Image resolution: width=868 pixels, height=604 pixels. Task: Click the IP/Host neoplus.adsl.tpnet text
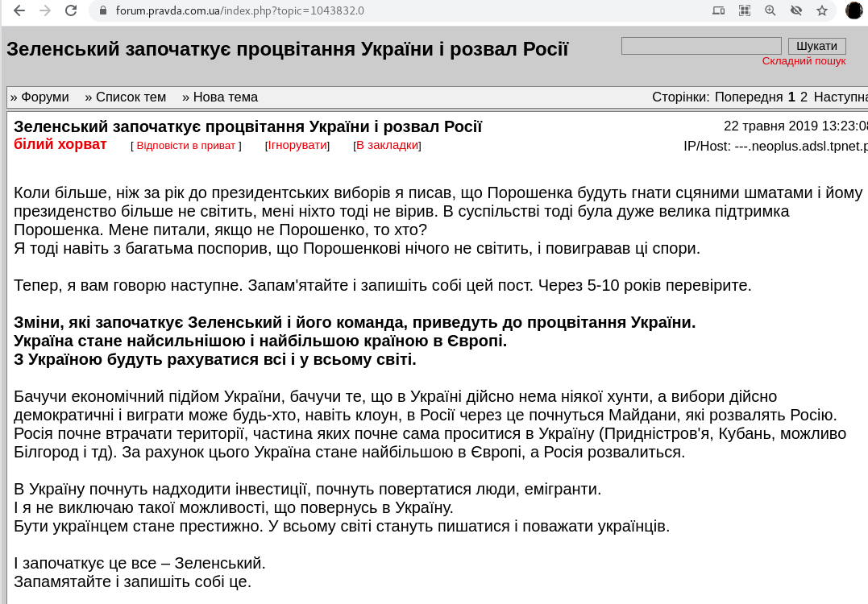pos(775,146)
